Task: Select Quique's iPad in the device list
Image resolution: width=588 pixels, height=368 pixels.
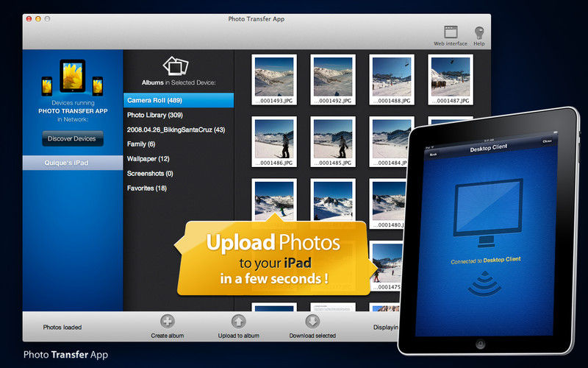Action: pos(73,163)
